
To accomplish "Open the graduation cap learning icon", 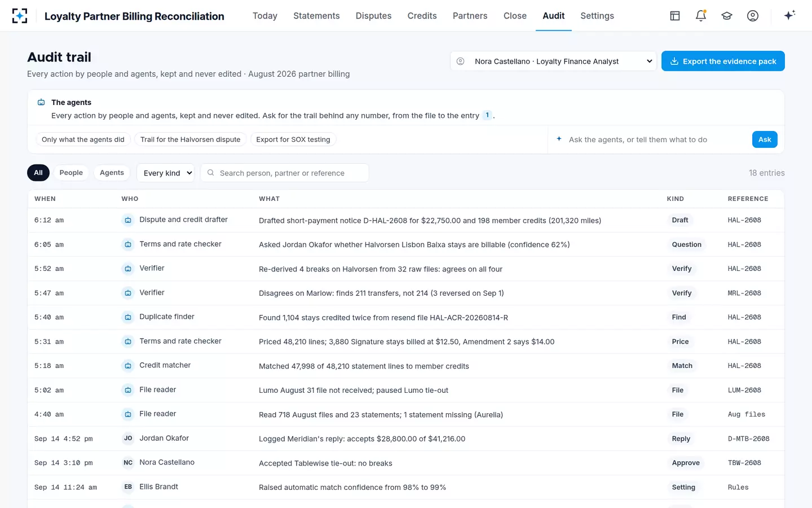I will [727, 16].
